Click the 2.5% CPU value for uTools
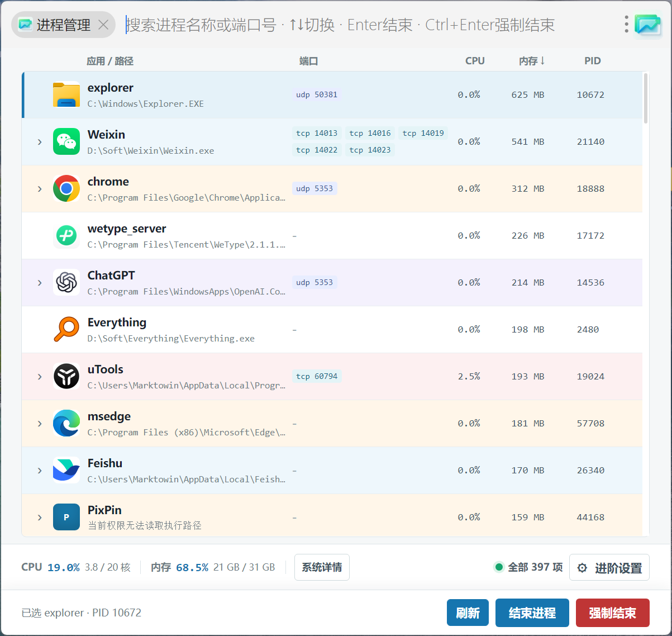 pyautogui.click(x=469, y=377)
